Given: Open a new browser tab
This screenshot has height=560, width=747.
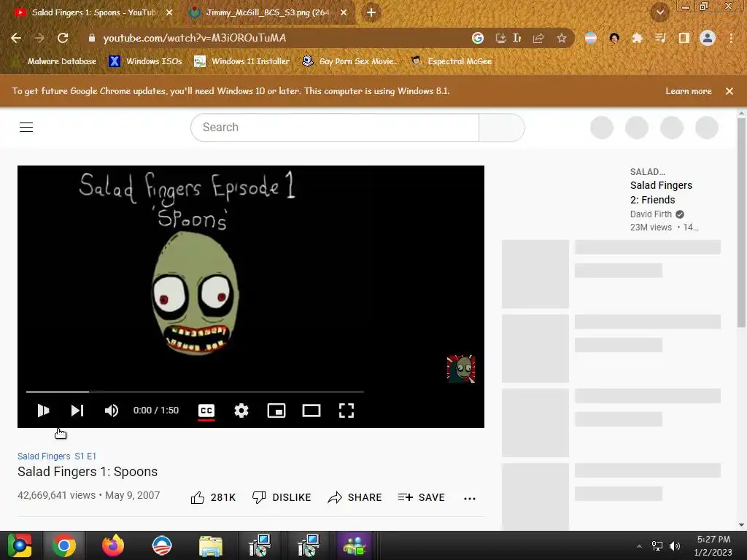Looking at the screenshot, I should coord(371,12).
